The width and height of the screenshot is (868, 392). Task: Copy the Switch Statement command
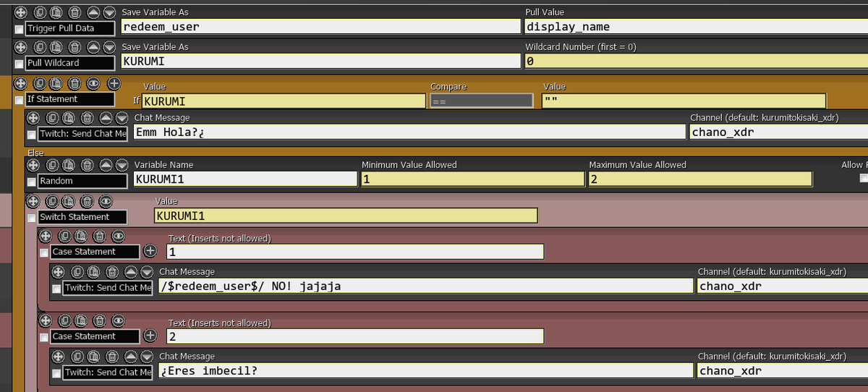(x=52, y=201)
